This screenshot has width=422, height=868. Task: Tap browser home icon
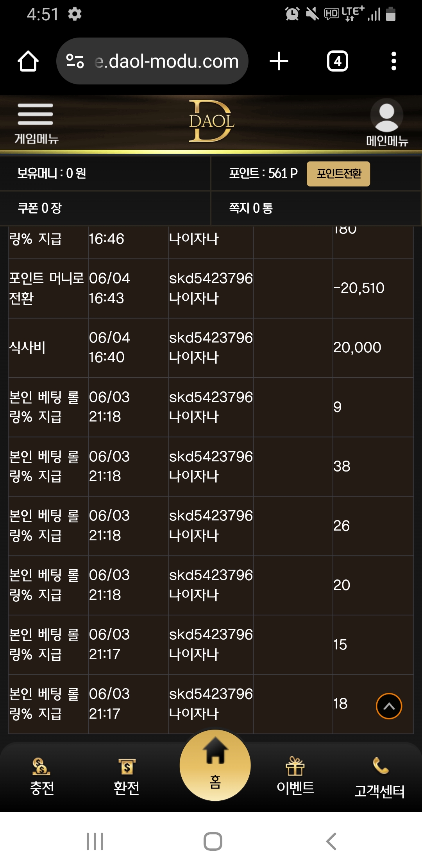(x=28, y=61)
